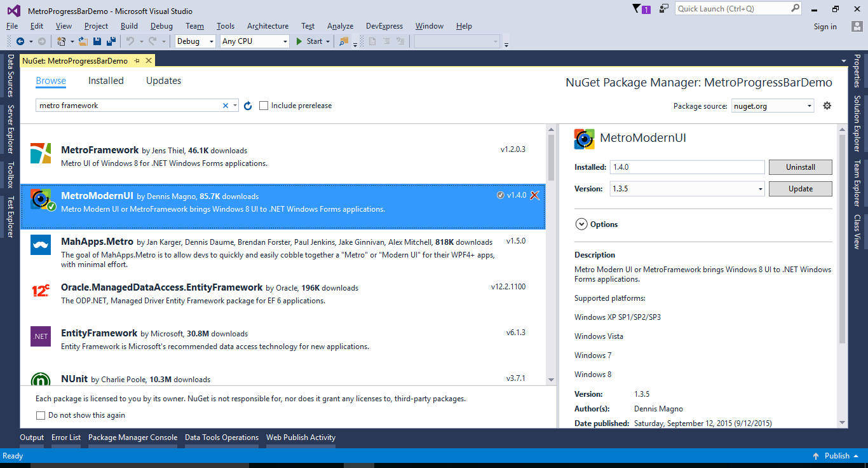Enable the Include prerelease checkbox
Screen dimensions: 868x468
264,106
